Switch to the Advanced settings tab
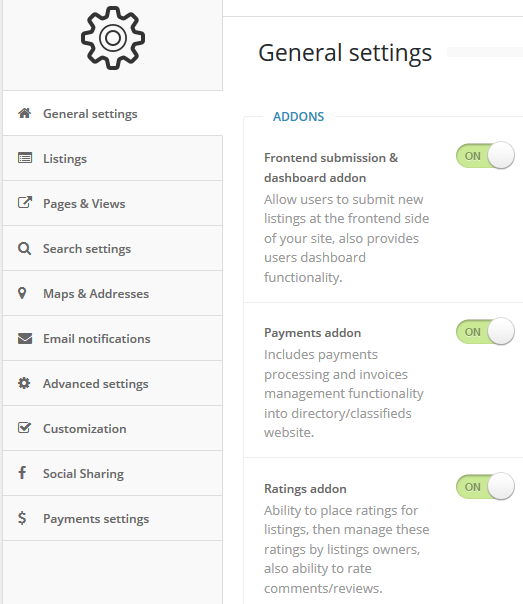 tap(112, 383)
